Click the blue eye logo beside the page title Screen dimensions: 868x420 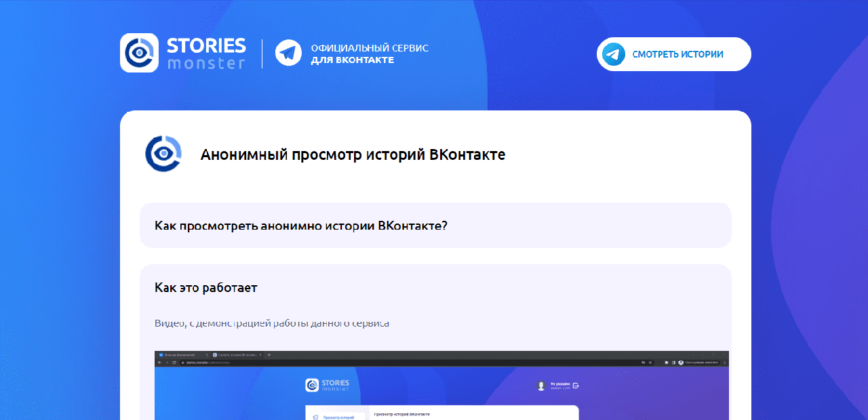pos(163,154)
